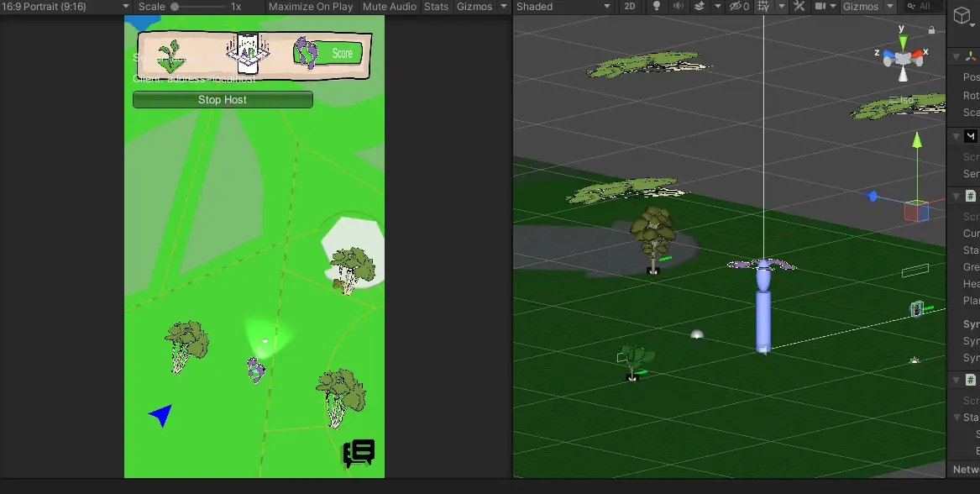Open the Shaded draw mode dropdown
Viewport: 980px width, 494px height.
click(x=563, y=7)
